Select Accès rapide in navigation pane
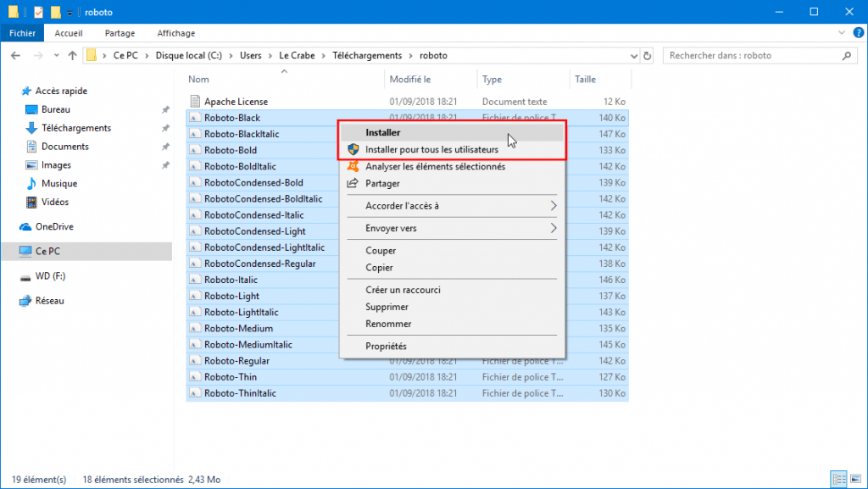This screenshot has height=489, width=868. pyautogui.click(x=61, y=91)
